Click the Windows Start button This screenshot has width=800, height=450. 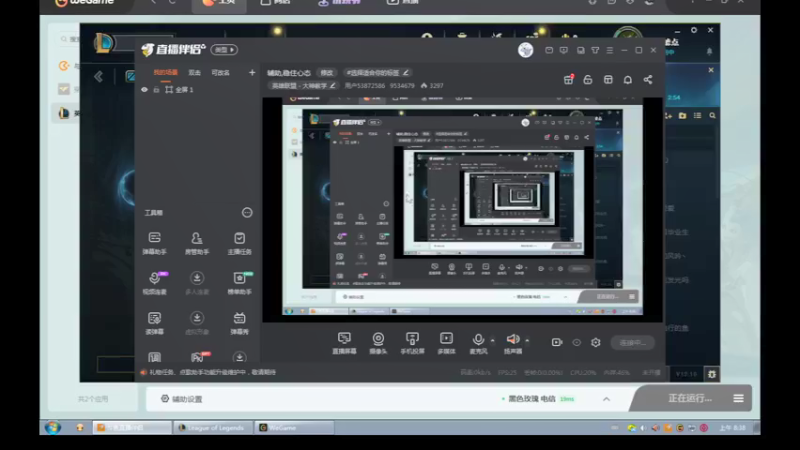click(x=53, y=428)
